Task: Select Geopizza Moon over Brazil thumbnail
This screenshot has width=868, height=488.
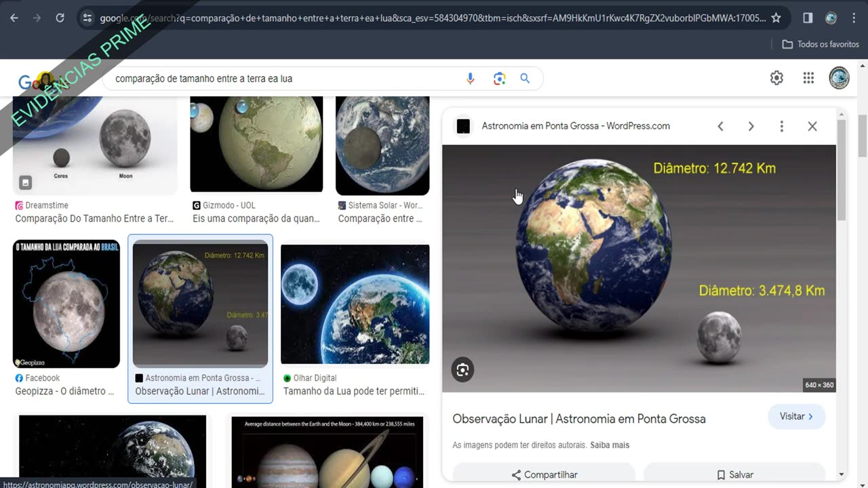Action: tap(66, 304)
